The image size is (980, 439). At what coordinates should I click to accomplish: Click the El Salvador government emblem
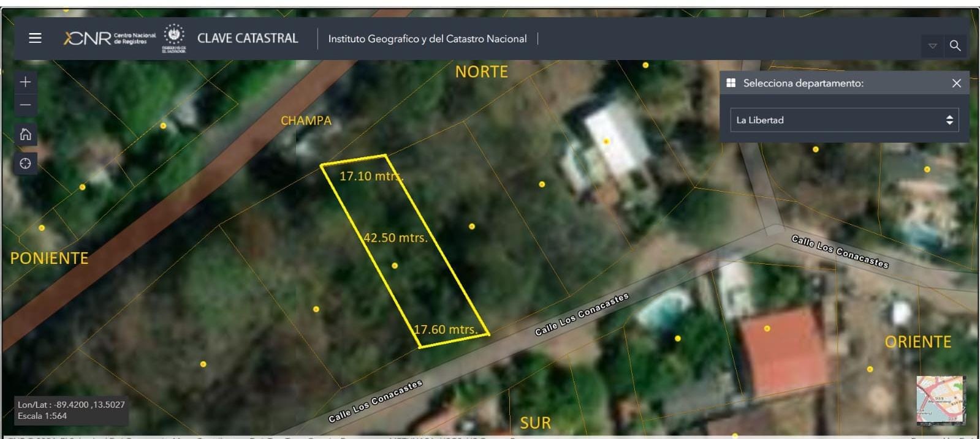[174, 37]
